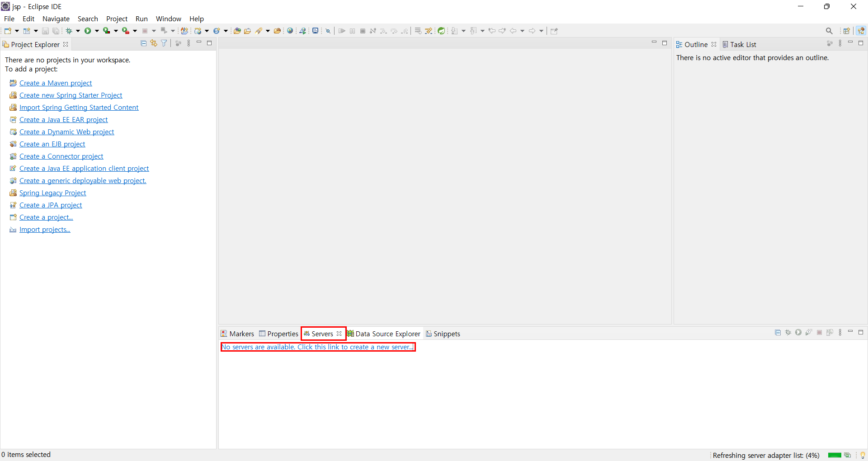Close the Servers tab
The image size is (868, 461).
(x=339, y=334)
